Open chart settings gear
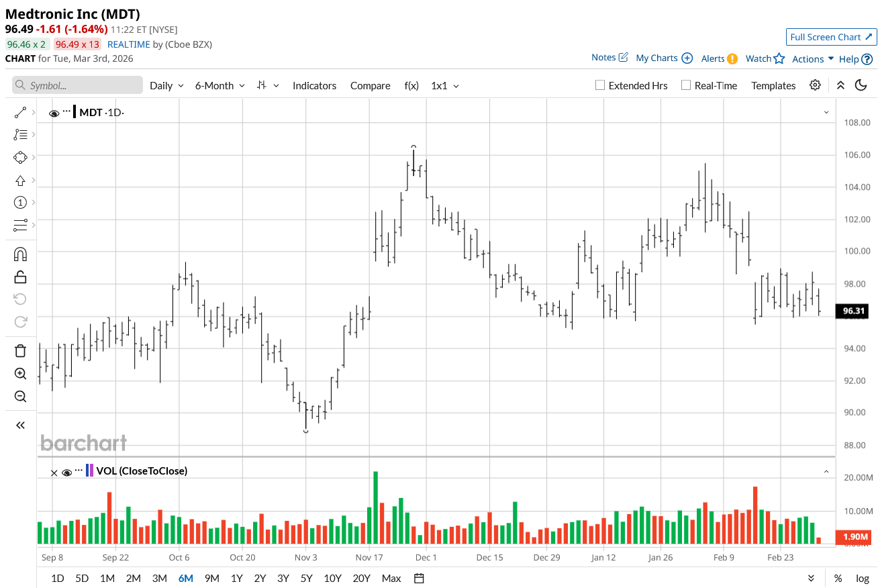The width and height of the screenshot is (878, 588). point(815,85)
